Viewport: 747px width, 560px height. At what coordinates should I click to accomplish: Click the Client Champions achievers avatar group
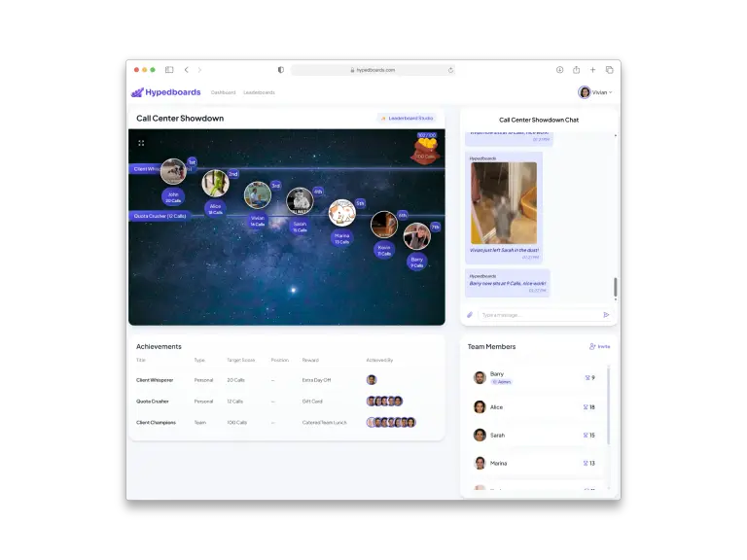point(391,422)
